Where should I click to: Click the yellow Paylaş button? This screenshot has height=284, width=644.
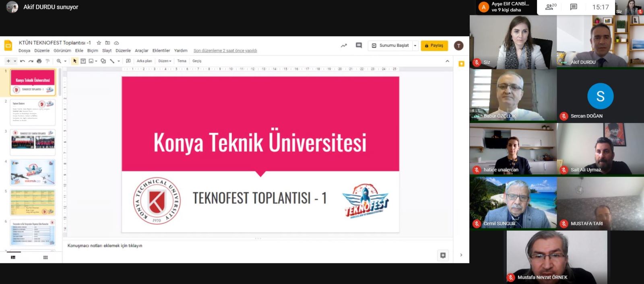click(434, 45)
